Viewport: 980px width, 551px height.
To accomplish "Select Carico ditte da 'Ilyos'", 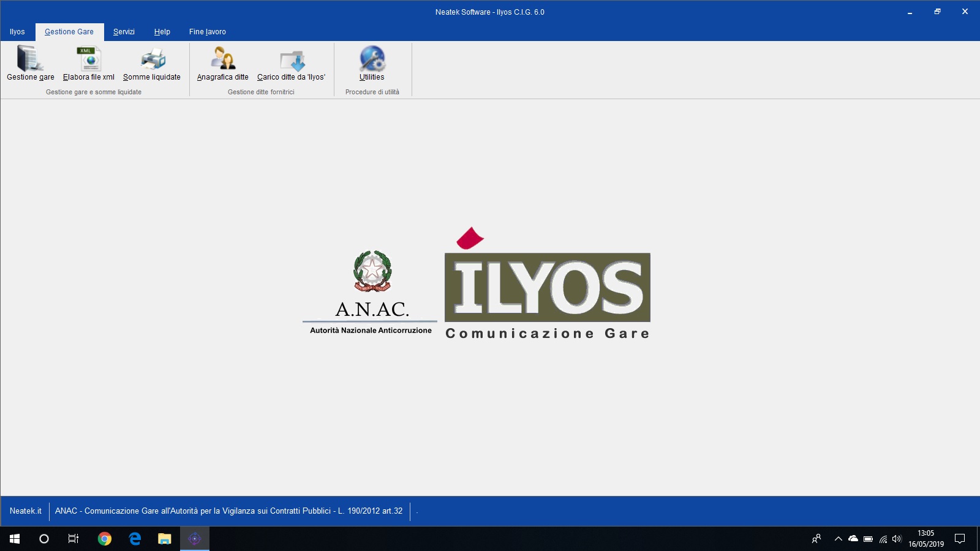I will coord(292,63).
